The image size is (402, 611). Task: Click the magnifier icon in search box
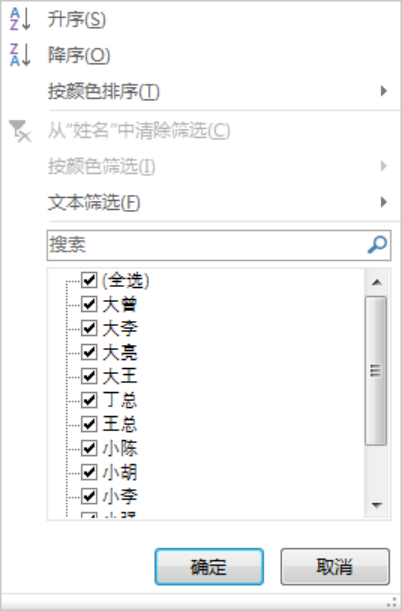point(377,245)
